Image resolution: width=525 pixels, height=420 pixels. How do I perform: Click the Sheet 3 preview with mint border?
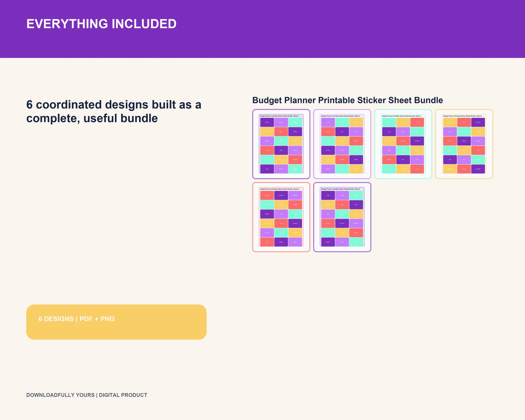(x=403, y=144)
